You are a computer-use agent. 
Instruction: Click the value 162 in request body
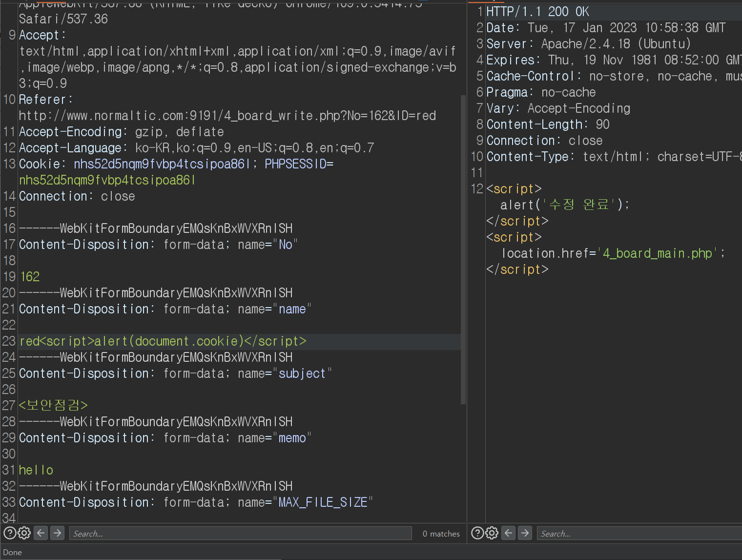coord(29,277)
